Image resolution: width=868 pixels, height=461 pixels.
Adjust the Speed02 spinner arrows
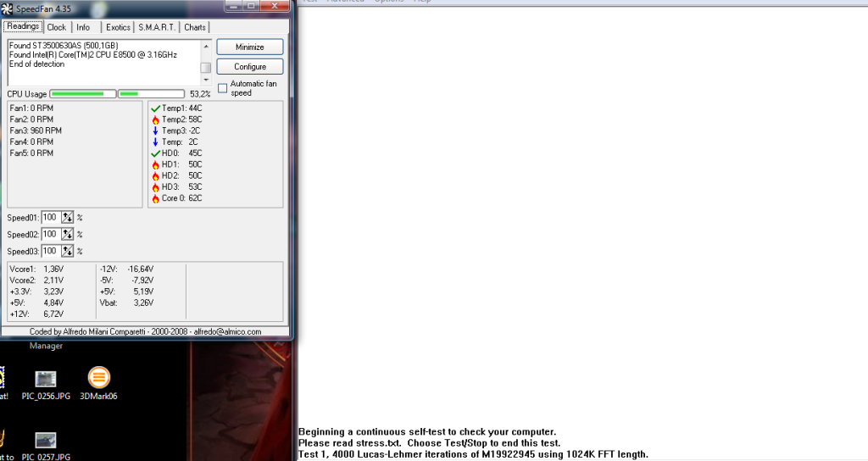(67, 234)
